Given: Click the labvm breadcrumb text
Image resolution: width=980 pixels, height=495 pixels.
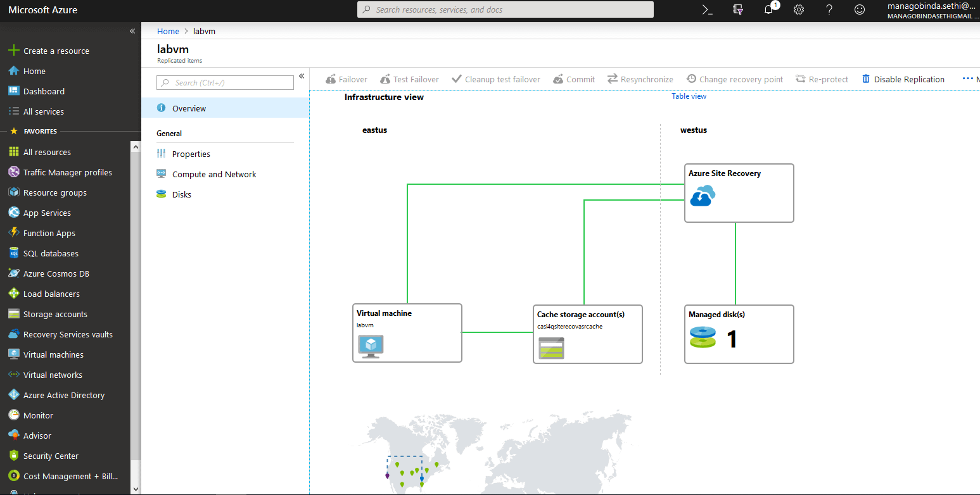Looking at the screenshot, I should point(205,31).
